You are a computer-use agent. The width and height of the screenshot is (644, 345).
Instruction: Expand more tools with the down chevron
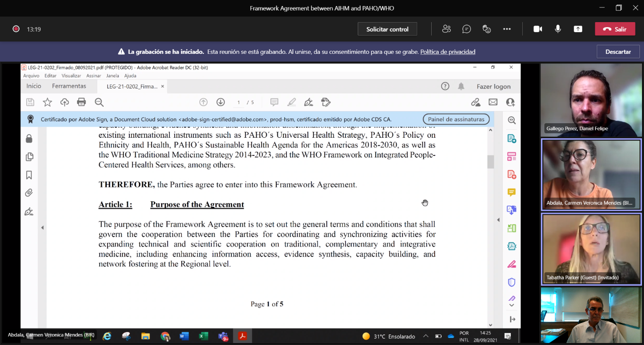(512, 305)
